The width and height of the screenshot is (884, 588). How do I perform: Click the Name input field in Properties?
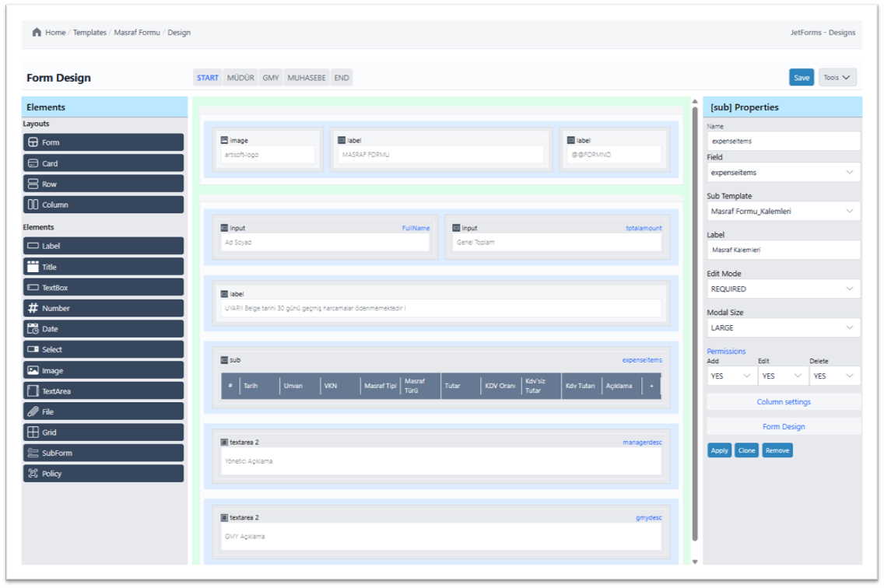(783, 141)
